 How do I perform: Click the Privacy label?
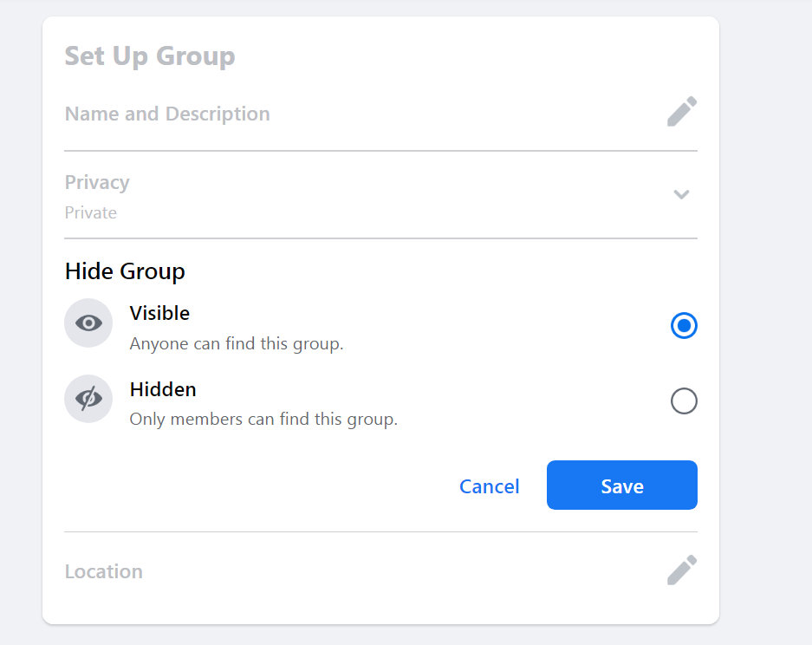[97, 183]
